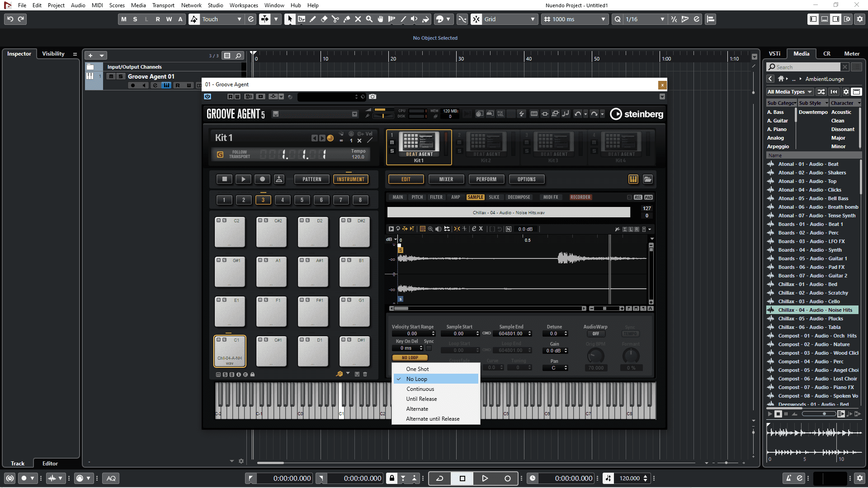Select the Glue tool
The width and height of the screenshot is (868, 488).
click(347, 19)
